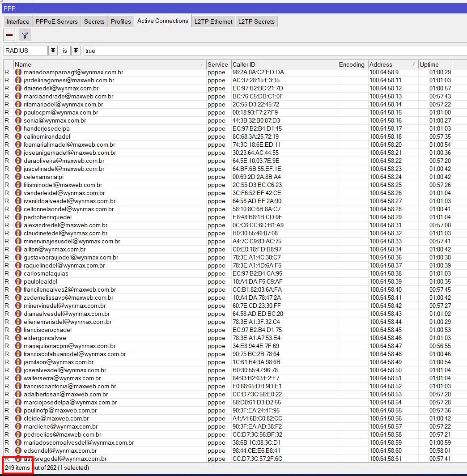
Task: Click the user icon beside paulocpm@wynmax.com.br
Action: click(18, 112)
